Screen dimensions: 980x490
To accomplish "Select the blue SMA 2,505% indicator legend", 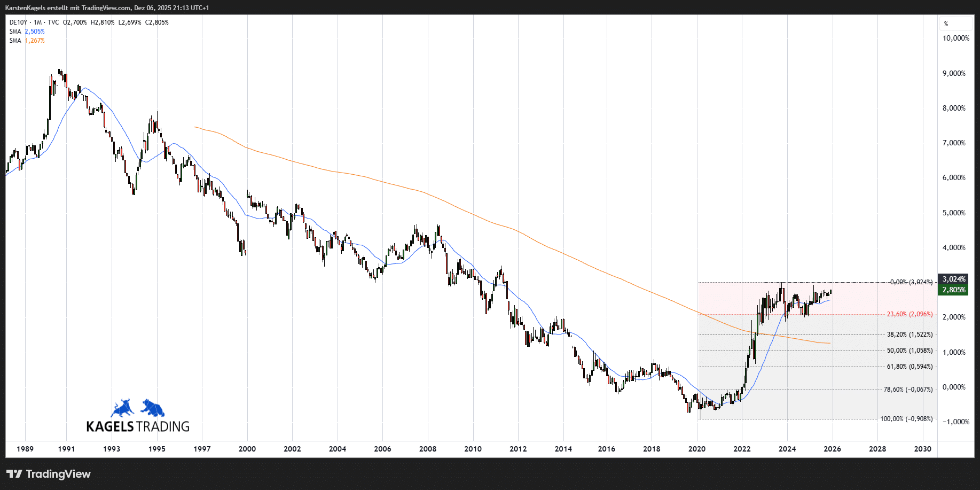I will coord(27,32).
